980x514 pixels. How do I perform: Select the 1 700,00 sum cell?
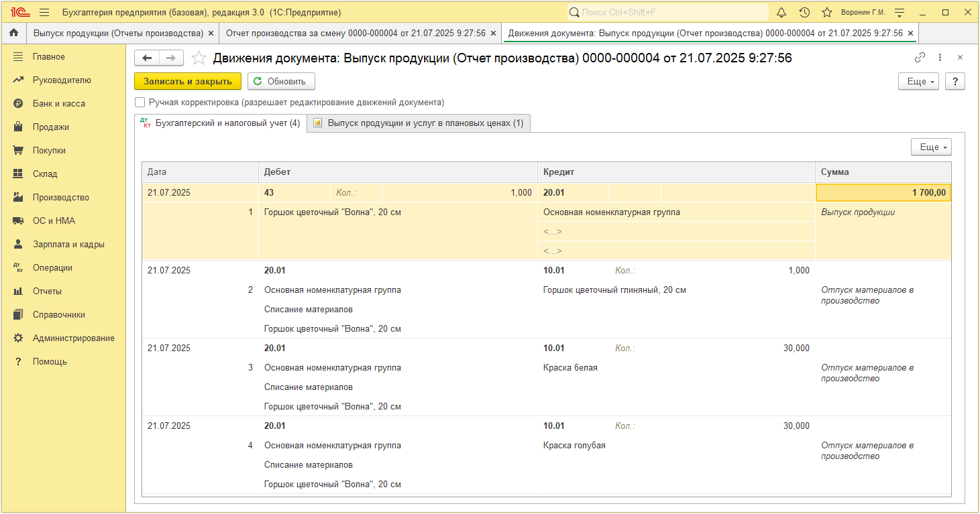883,193
